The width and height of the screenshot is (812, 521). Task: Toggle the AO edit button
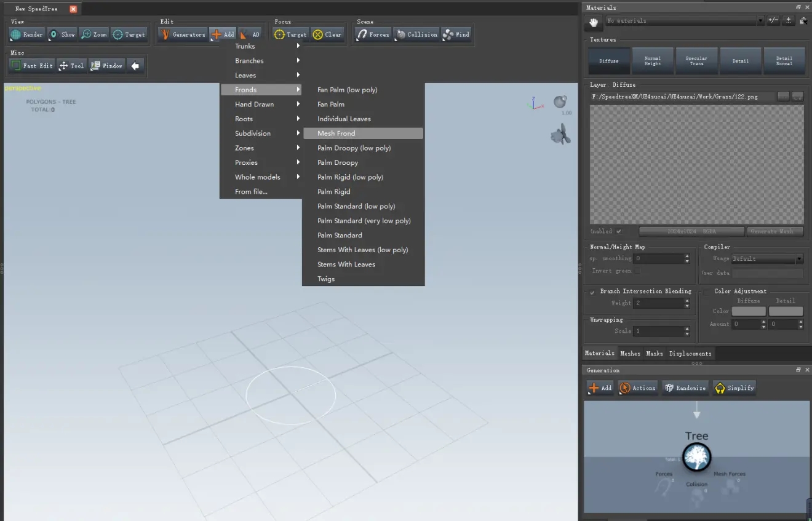pos(250,34)
